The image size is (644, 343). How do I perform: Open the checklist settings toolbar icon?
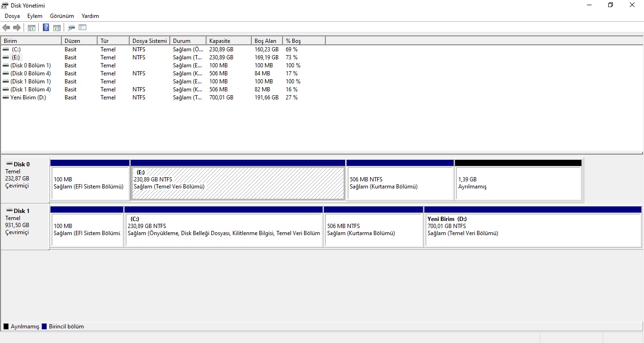coord(83,28)
